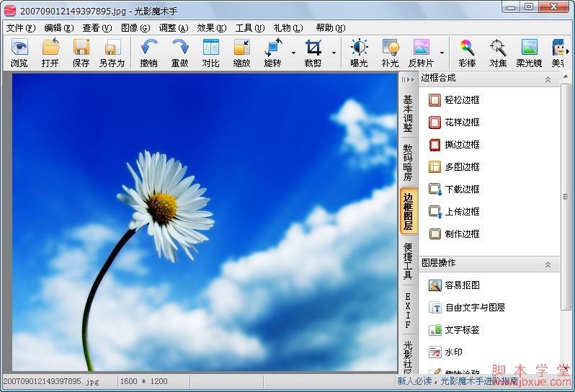Open 花样边框 (Pattern Frame) option
This screenshot has height=392, width=575.
click(x=454, y=122)
